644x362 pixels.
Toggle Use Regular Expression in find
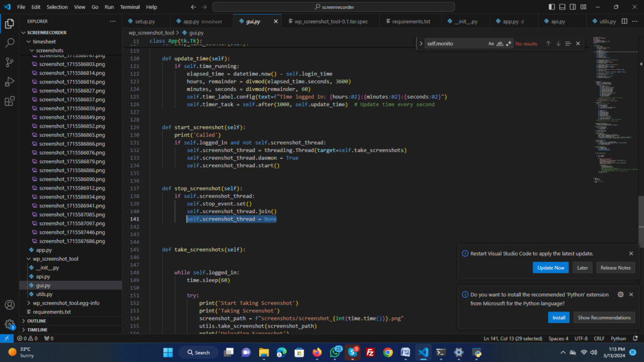tap(508, 44)
